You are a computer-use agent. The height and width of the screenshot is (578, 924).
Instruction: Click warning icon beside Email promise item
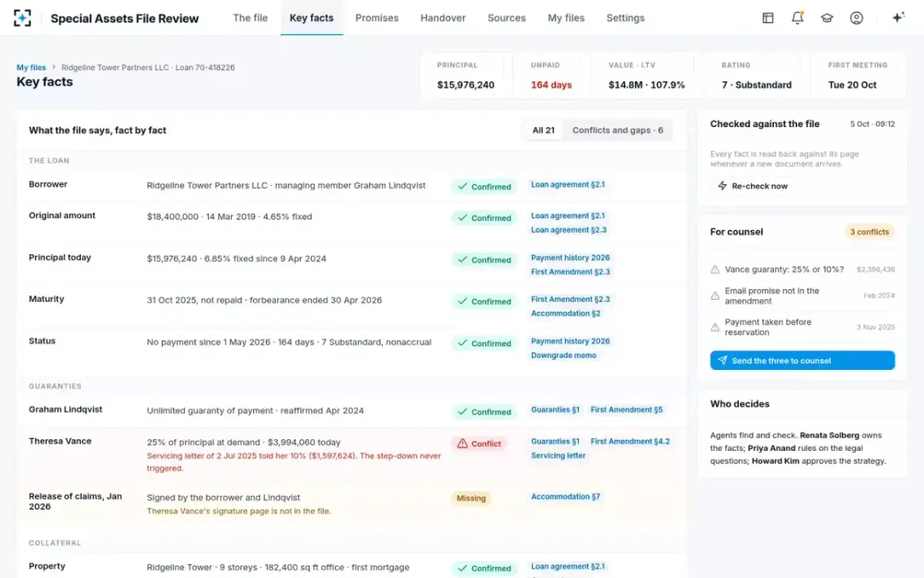tap(715, 296)
